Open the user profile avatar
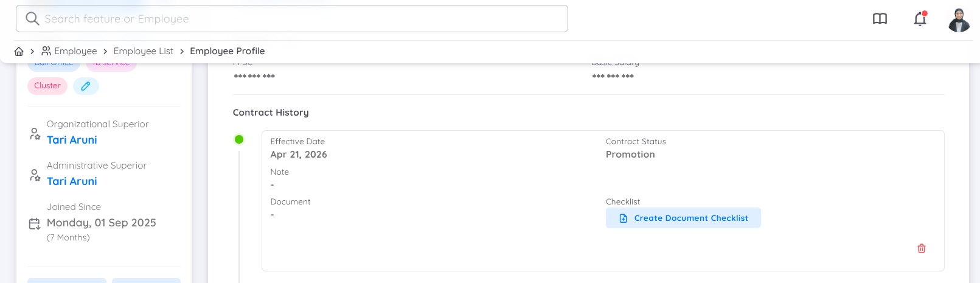Image resolution: width=980 pixels, height=283 pixels. coord(959,19)
